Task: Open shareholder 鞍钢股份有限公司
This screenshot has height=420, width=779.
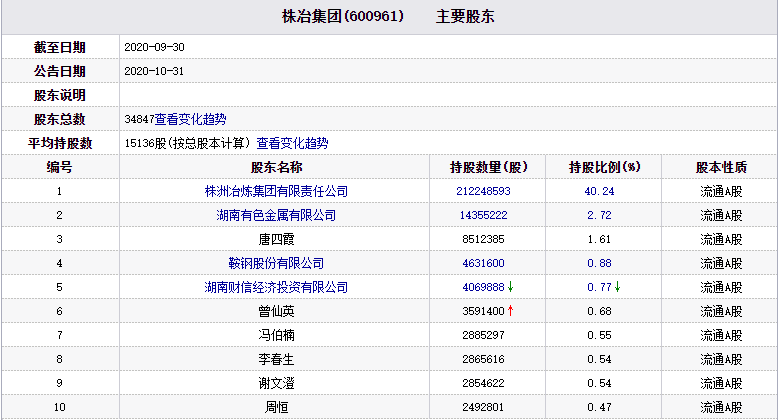Action: 276,263
